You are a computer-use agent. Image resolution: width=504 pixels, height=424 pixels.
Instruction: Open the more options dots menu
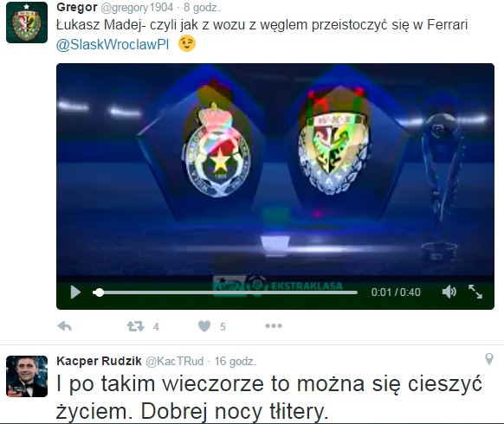274,325
